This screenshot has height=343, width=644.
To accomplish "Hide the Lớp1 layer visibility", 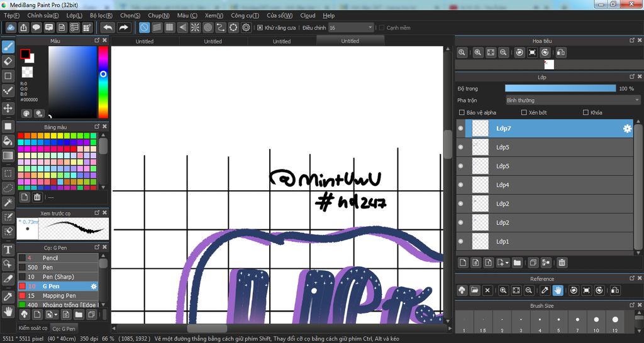I will tap(461, 242).
